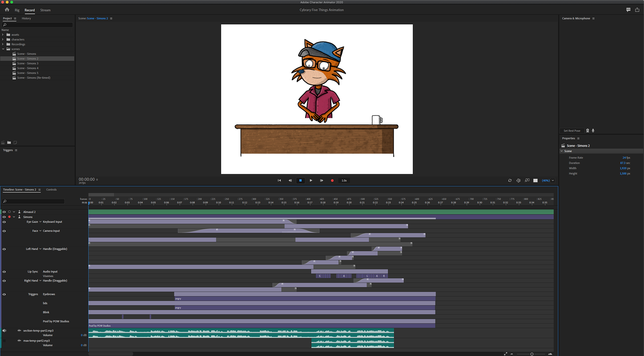Change the 1.0x playback speed
The width and height of the screenshot is (644, 356).
click(344, 180)
